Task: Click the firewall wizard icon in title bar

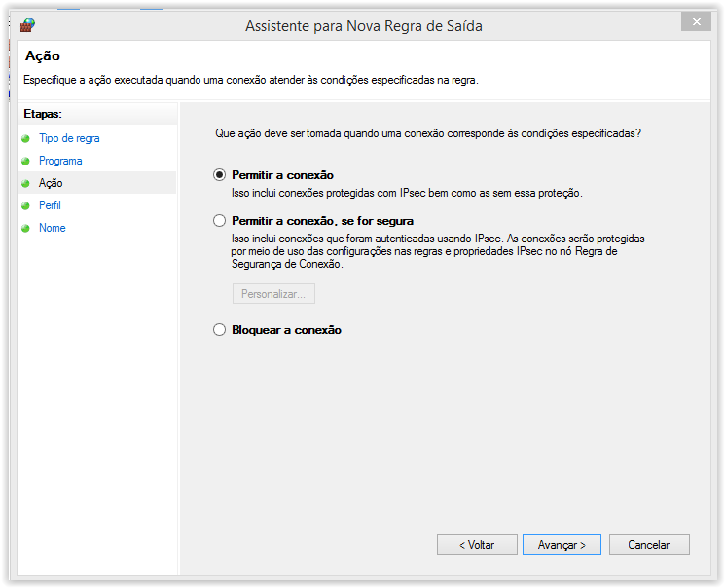Action: click(x=27, y=24)
